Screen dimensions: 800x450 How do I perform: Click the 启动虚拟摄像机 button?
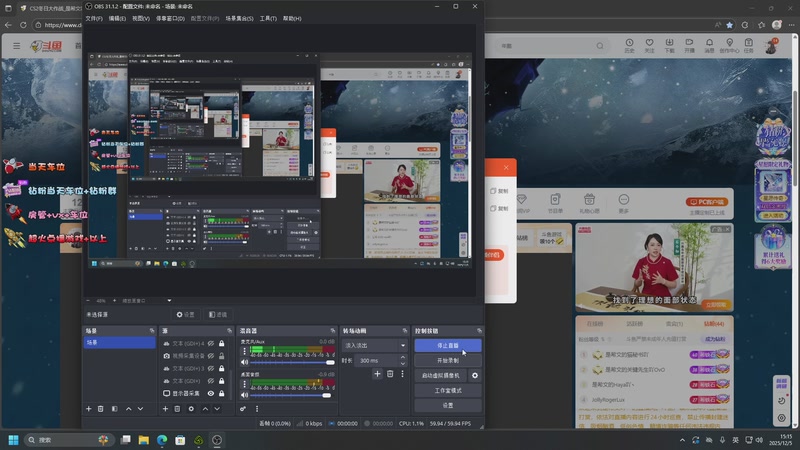441,376
